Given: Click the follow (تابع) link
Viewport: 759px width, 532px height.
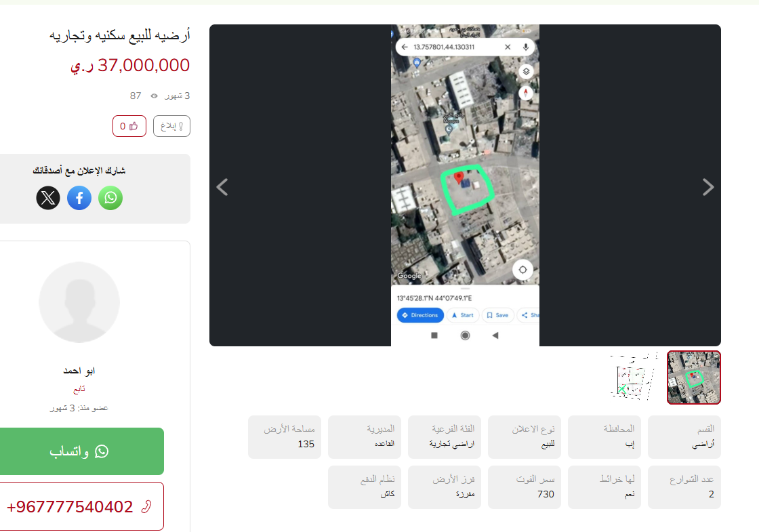Looking at the screenshot, I should (79, 389).
